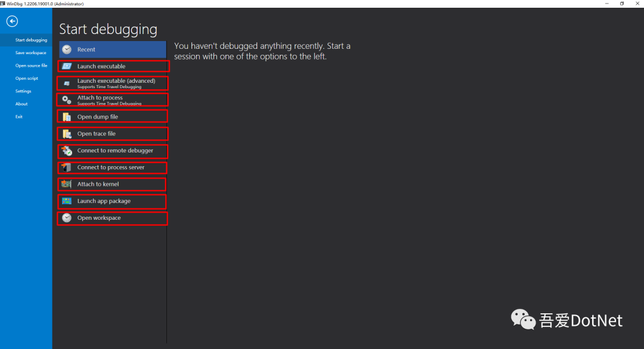Click the Launch executable window icon
Viewport: 644px width, 349px height.
tap(67, 66)
